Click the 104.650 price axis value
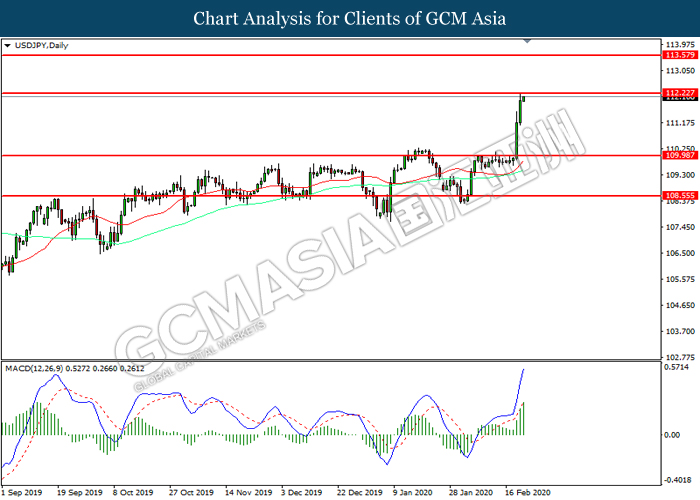Screen dimensions: 700x500 pos(680,305)
